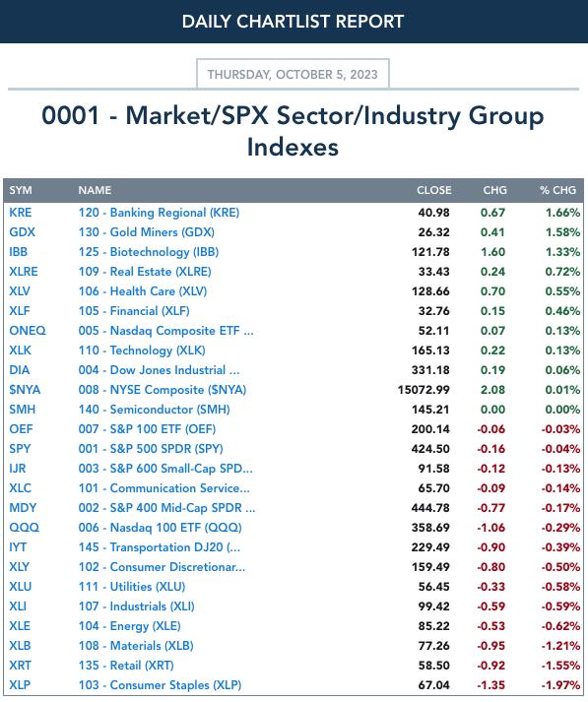588x702 pixels.
Task: Open 109 - Real Estate (XLRE) chart
Action: [145, 272]
